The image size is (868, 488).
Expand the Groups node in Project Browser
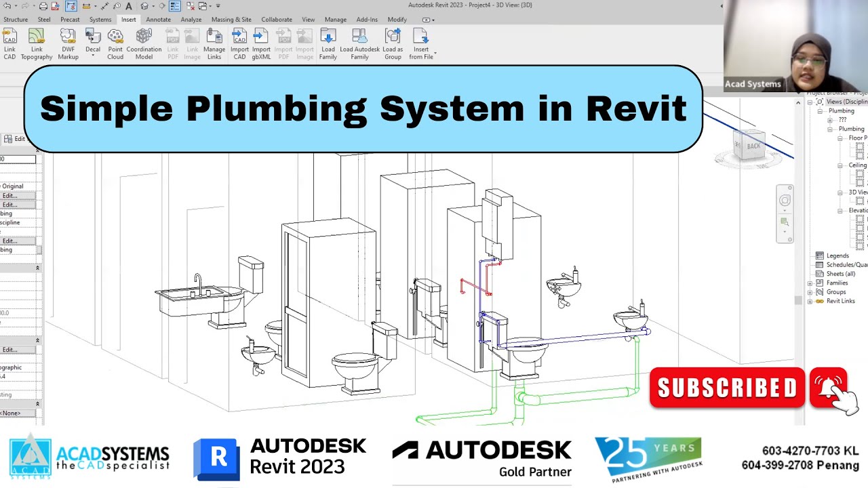pos(810,292)
